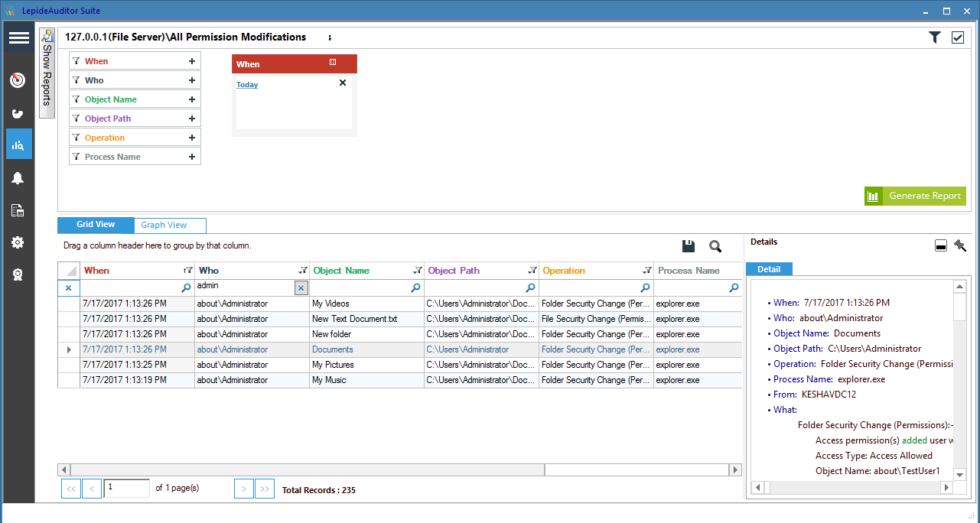Image resolution: width=980 pixels, height=523 pixels.
Task: Click the Process Name column header
Action: tap(698, 271)
